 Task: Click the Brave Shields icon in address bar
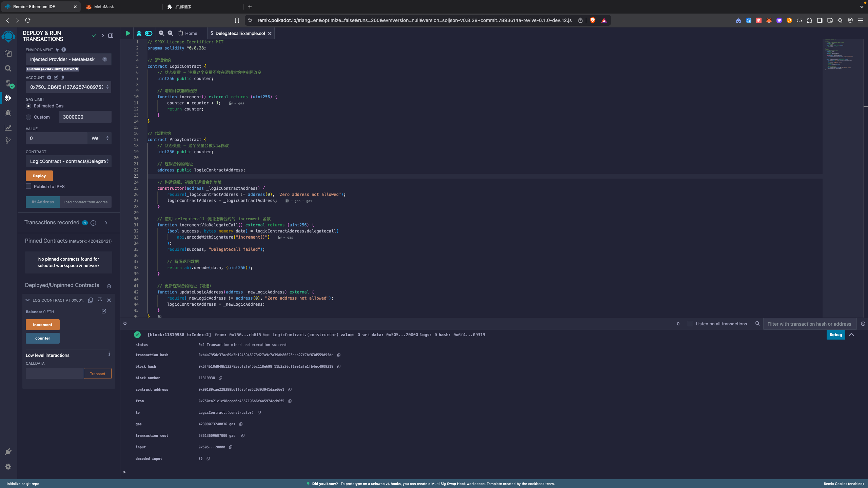point(593,20)
